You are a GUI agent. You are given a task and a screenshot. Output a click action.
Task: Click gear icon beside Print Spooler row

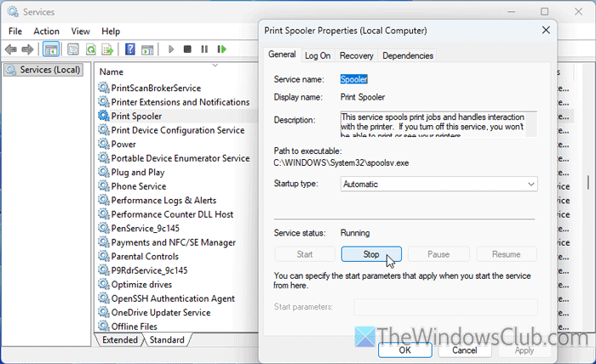103,116
